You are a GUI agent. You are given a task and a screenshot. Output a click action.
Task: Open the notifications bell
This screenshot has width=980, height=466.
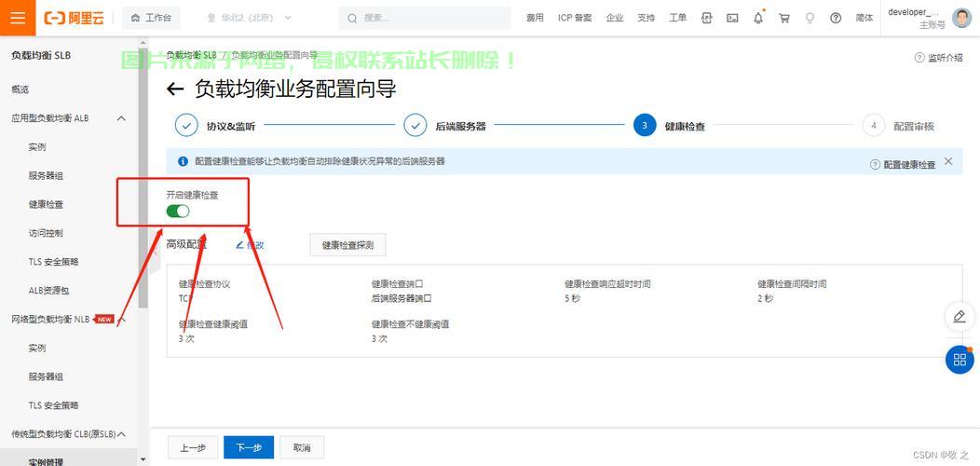point(758,18)
